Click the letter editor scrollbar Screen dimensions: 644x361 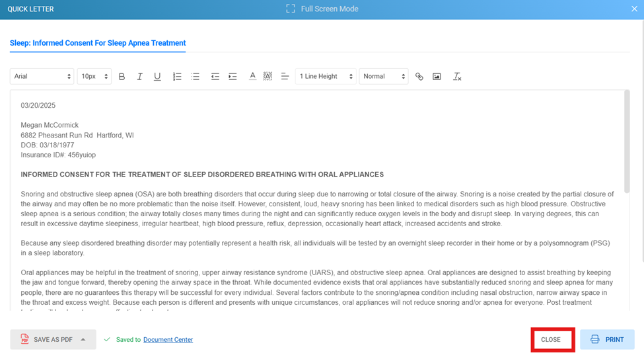(x=627, y=141)
